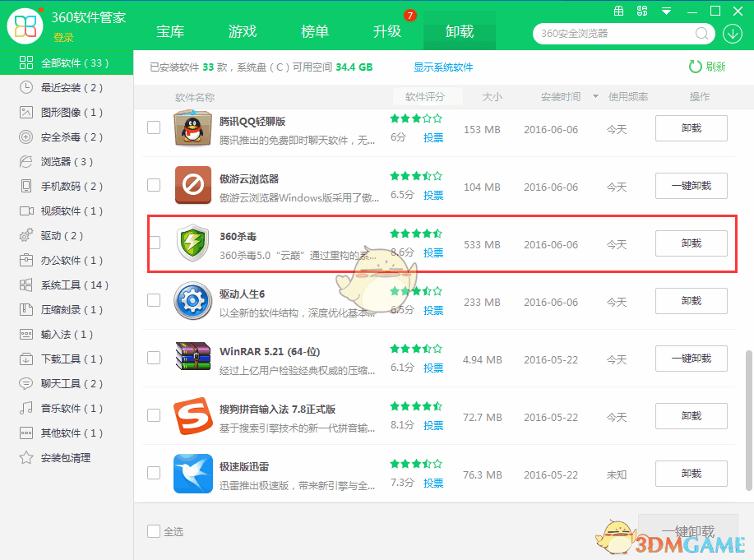Click the 手机数码 phone icon in sidebar
Viewport: 754px width, 560px height.
[26, 186]
